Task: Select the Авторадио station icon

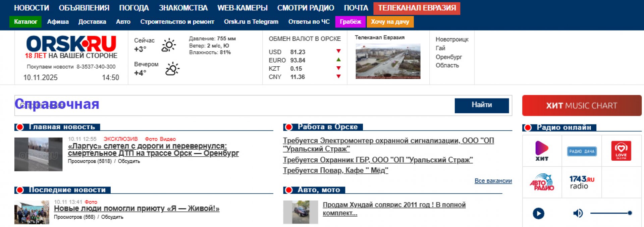Action: coord(542,182)
